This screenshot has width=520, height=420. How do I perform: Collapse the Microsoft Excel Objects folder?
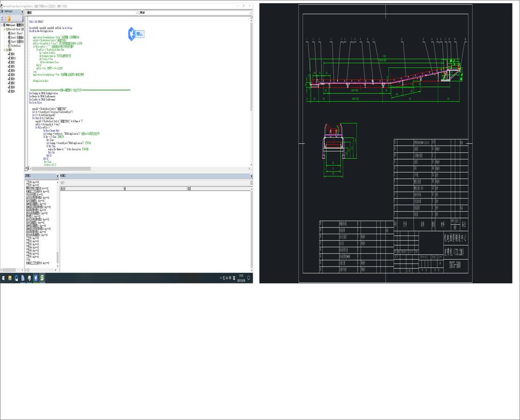[4, 29]
